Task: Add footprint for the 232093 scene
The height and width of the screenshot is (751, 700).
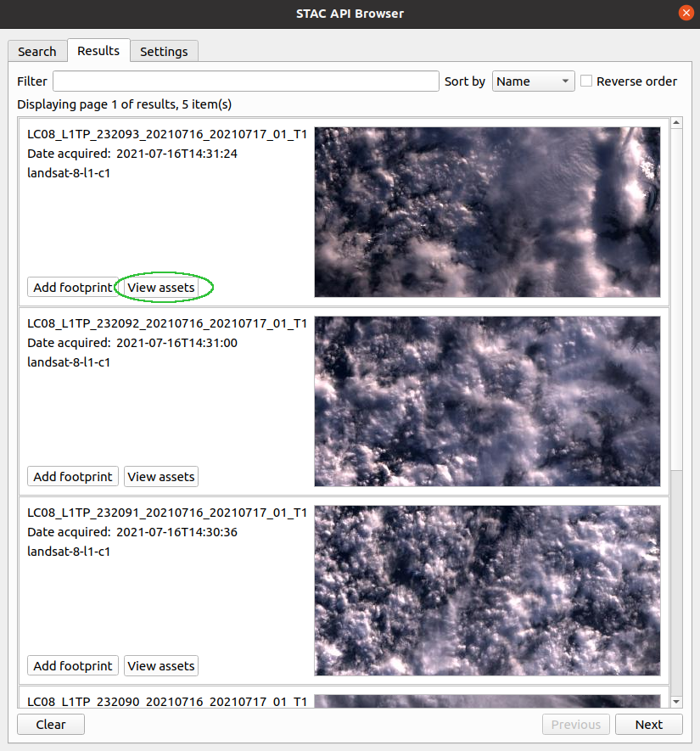Action: pyautogui.click(x=73, y=288)
